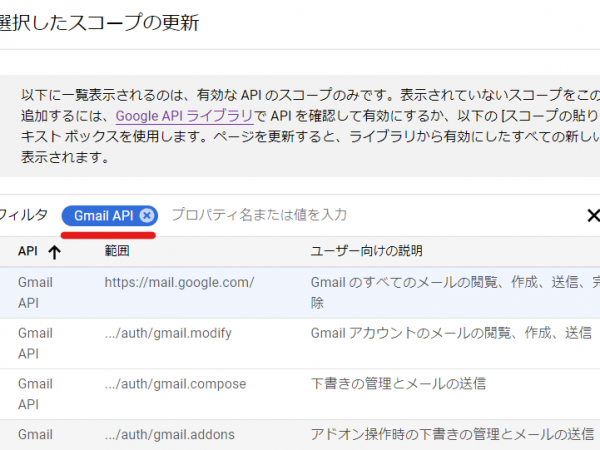Click Gmail API cell in gmail.compose row
Image resolution: width=600 pixels, height=450 pixels.
coord(35,394)
